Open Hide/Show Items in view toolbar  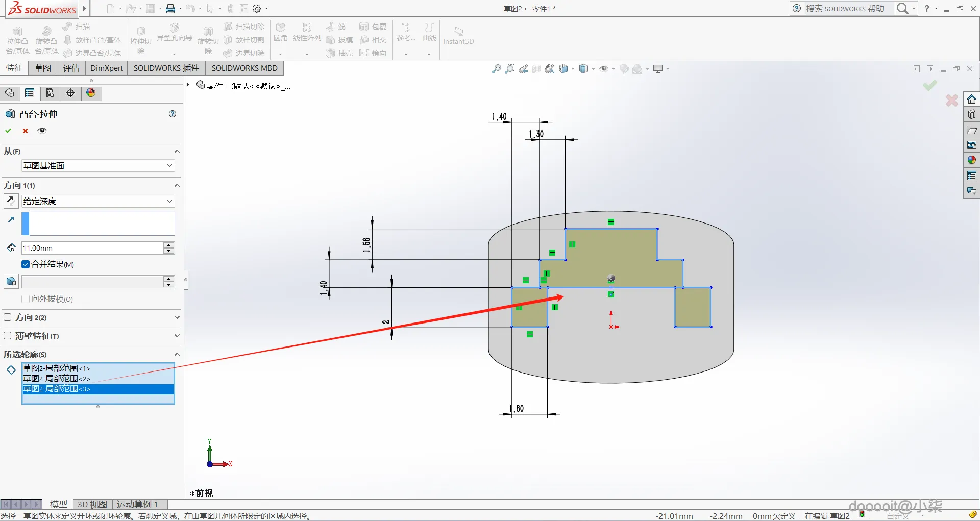(604, 69)
